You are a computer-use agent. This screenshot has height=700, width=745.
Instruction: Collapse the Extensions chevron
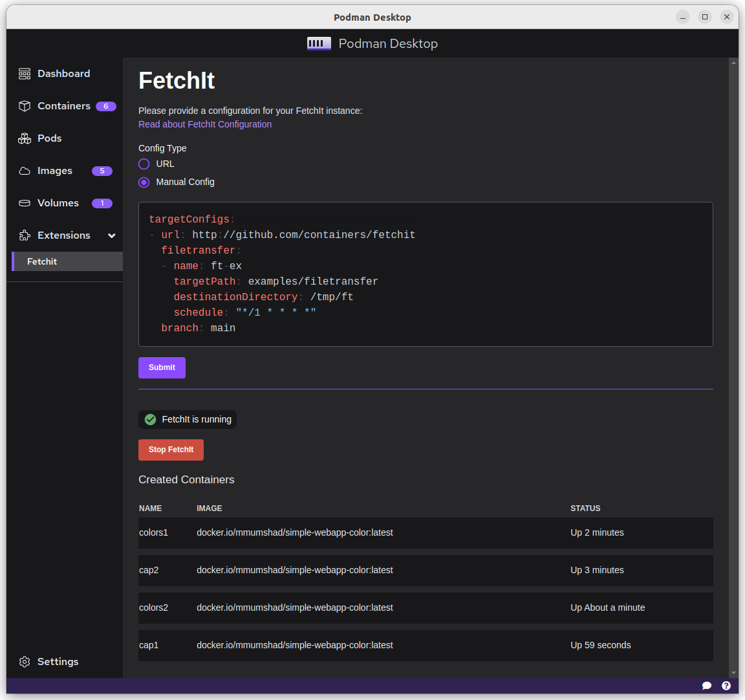[x=112, y=235]
